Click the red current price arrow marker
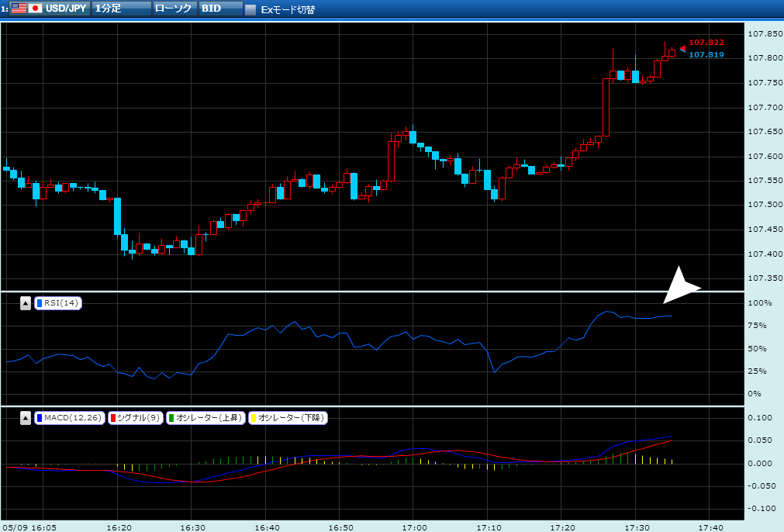This screenshot has width=784, height=532. (x=682, y=49)
